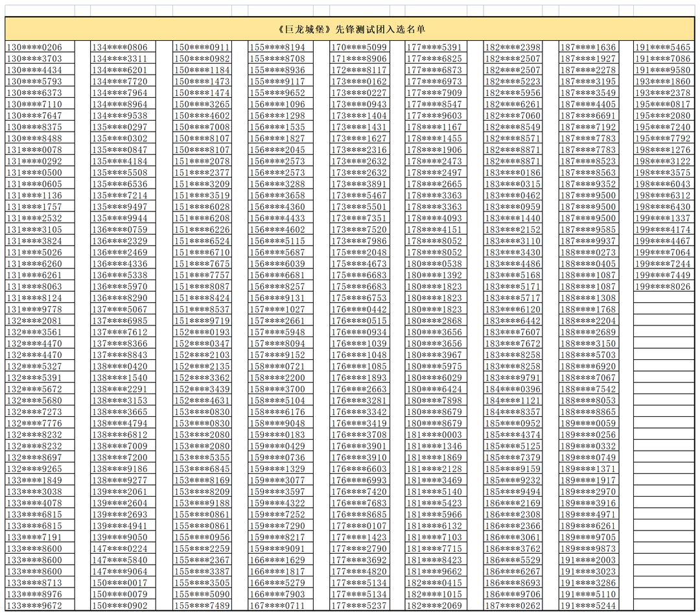The width and height of the screenshot is (700, 616).
Task: Click the title banner 《巨龙城堡》先锋测试团入选名单
Action: [349, 29]
